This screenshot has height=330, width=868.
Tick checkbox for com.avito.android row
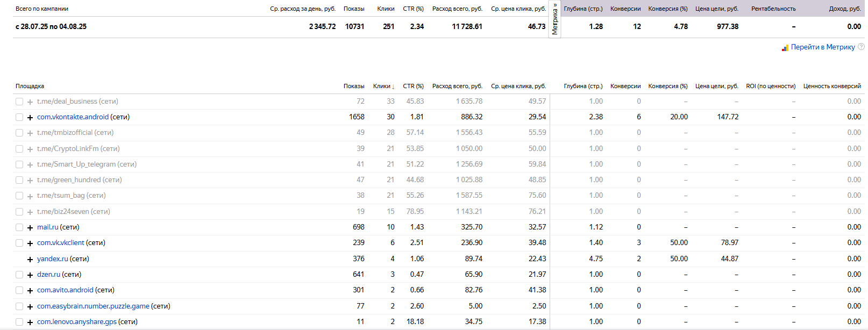pos(19,290)
